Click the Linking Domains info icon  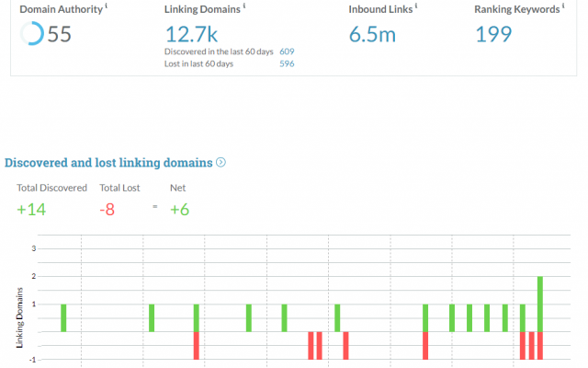click(244, 6)
